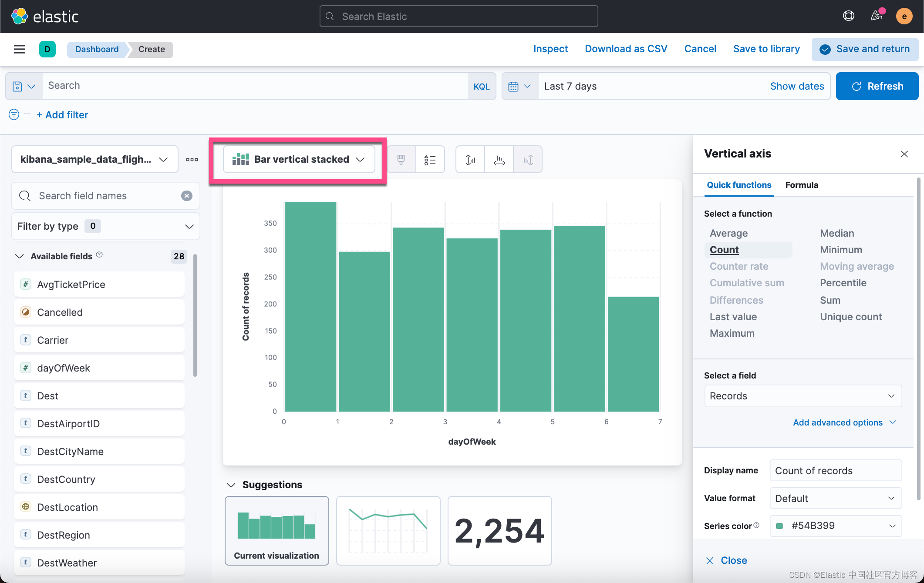This screenshot has width=924, height=583.
Task: Open left axis settings icon
Action: point(470,160)
